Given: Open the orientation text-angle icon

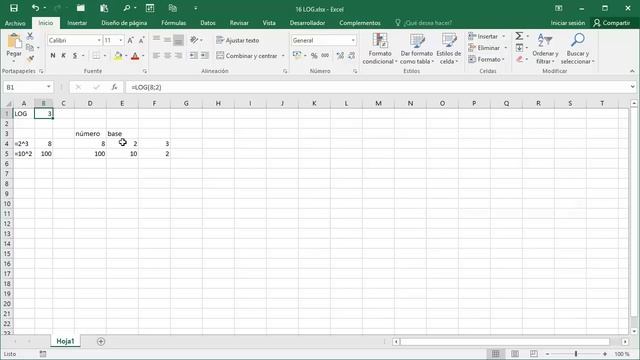Looking at the screenshot, I should pyautogui.click(x=194, y=40).
